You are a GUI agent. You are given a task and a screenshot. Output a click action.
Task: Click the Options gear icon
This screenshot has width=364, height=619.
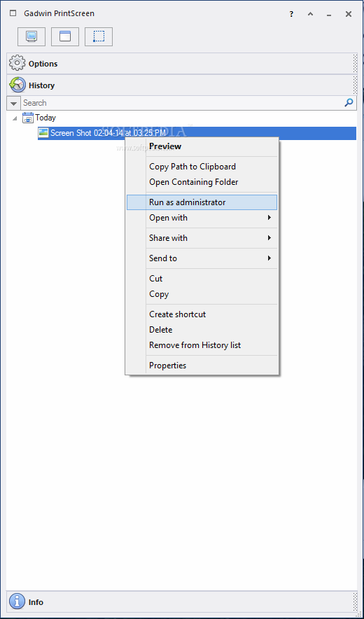pyautogui.click(x=17, y=64)
